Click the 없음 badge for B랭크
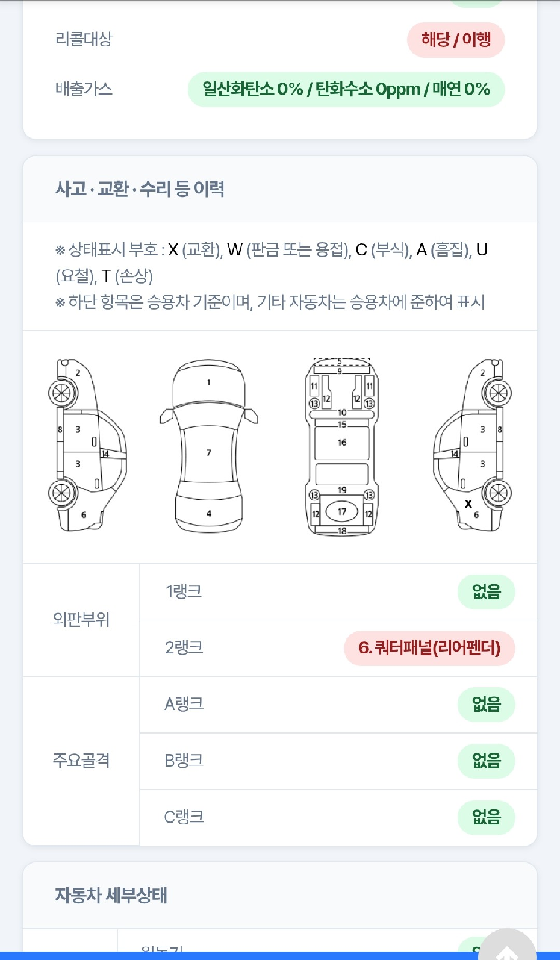The image size is (560, 960). pos(487,761)
